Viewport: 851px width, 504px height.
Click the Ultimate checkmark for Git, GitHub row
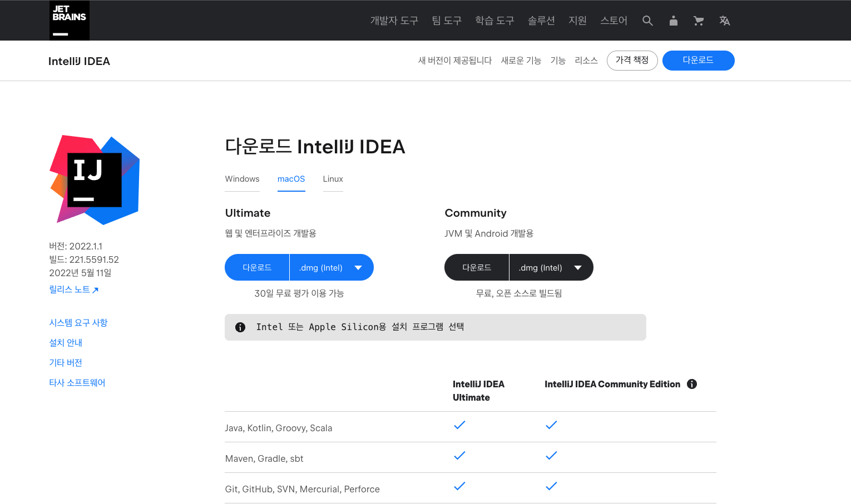[x=459, y=486]
